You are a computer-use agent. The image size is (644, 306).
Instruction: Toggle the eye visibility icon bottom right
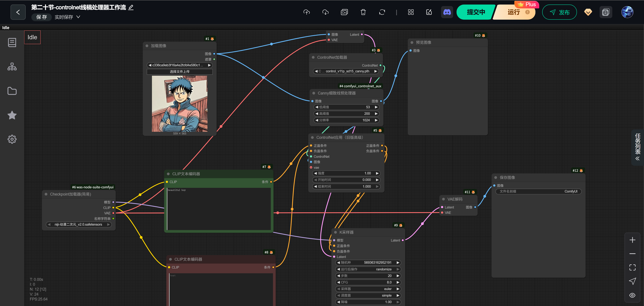632,295
